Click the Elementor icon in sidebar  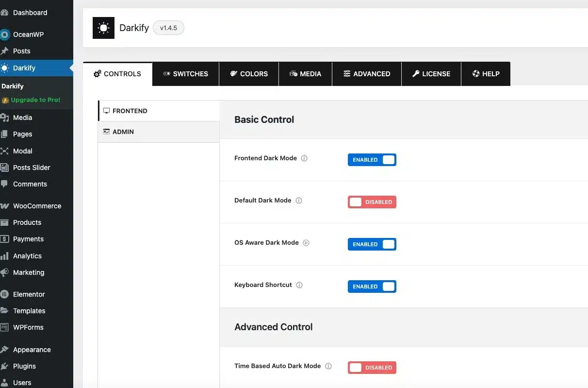4,294
